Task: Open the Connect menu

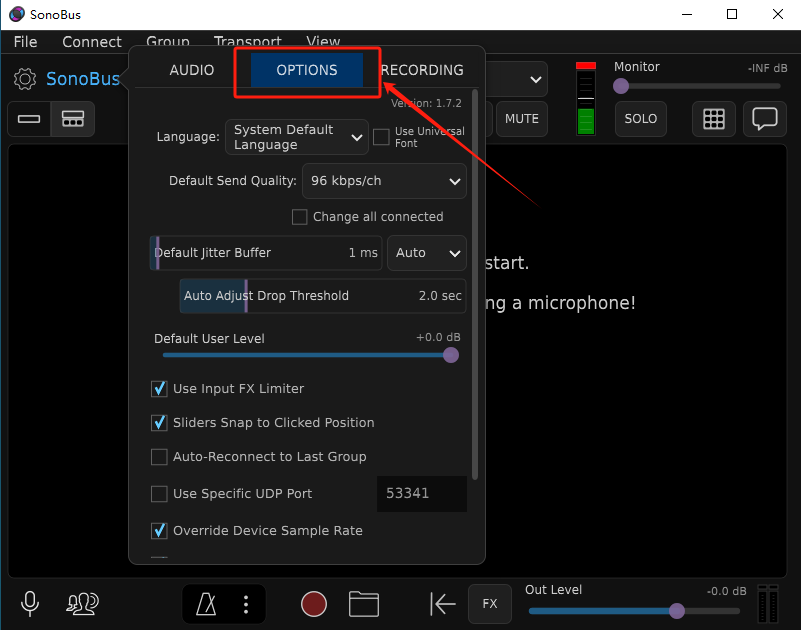Action: point(92,42)
